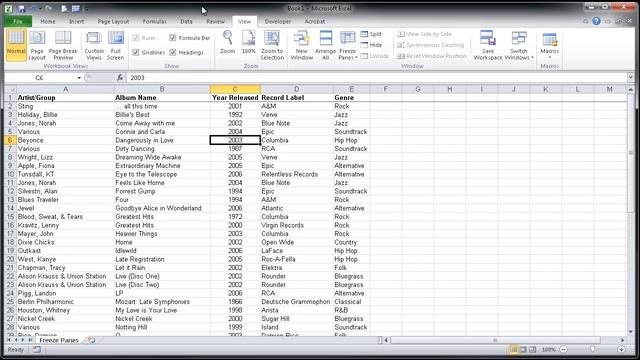Select the Bluegrass cell in row 22
The height and width of the screenshot is (360, 640).
pos(351,276)
